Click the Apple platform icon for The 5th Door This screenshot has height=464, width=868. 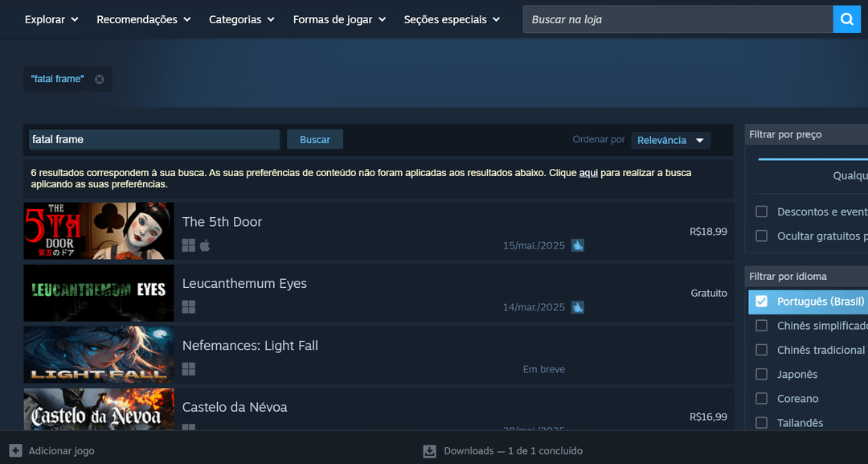[205, 245]
